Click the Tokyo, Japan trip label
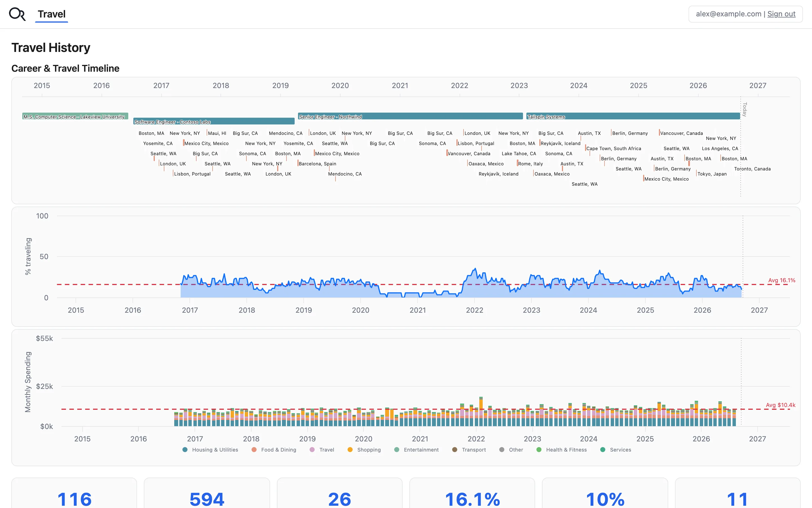Image resolution: width=812 pixels, height=508 pixels. [x=712, y=174]
